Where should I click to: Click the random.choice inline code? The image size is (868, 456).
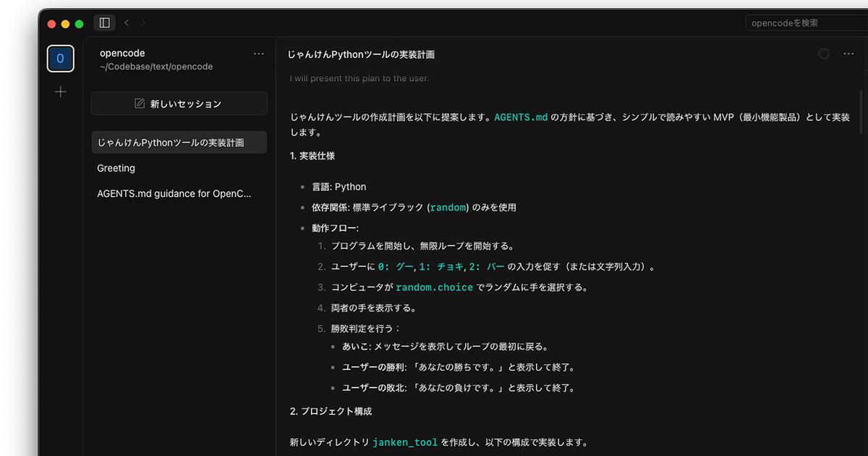click(434, 287)
